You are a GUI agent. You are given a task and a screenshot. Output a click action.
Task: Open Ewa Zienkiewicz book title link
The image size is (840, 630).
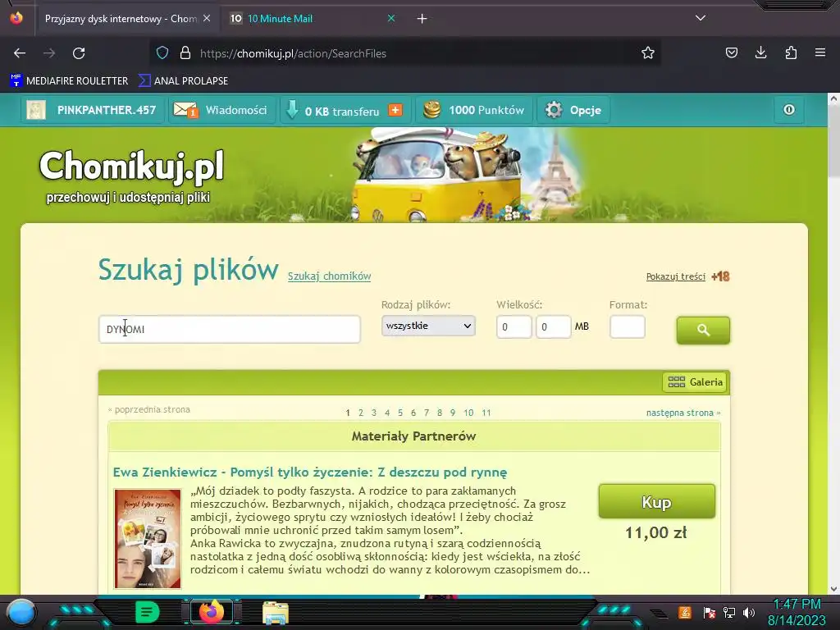[309, 472]
